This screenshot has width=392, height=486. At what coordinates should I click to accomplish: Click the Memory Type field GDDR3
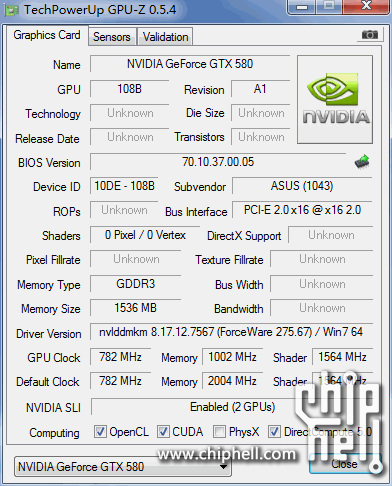135,284
